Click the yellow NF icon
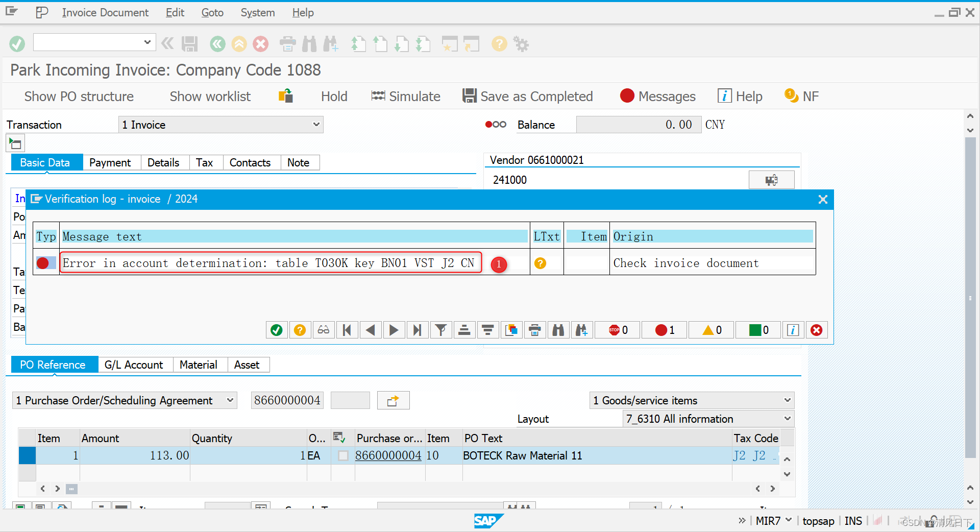The image size is (980, 532). pos(791,95)
